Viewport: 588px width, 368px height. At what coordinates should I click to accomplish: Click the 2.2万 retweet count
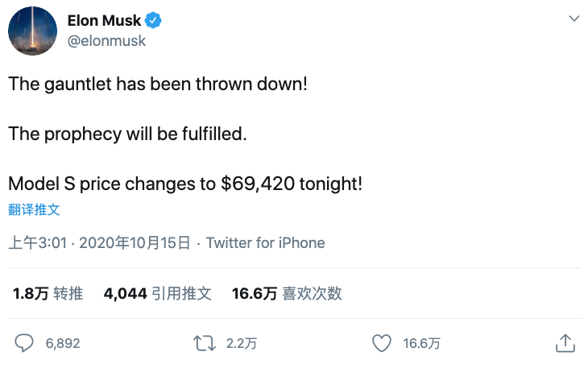[242, 344]
